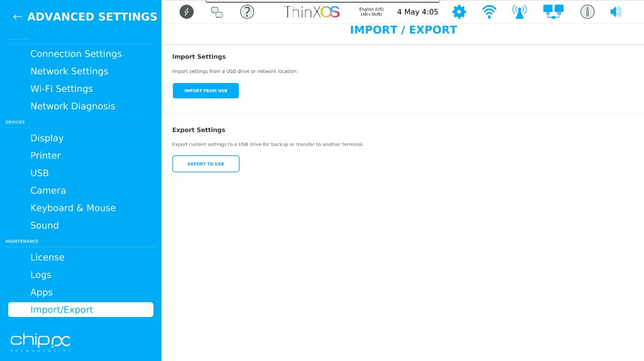This screenshot has height=361, width=644.
Task: Open the network computers connection icon
Action: (553, 12)
